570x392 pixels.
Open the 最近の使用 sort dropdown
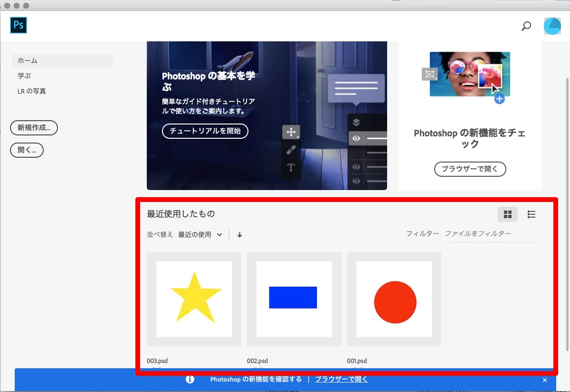[200, 234]
